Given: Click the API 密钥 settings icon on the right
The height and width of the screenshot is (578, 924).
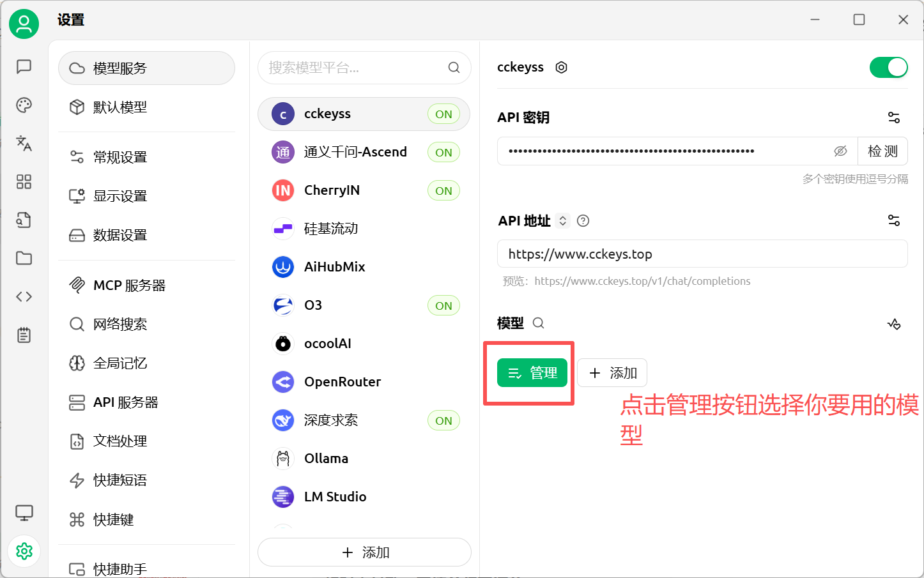Looking at the screenshot, I should click(893, 117).
